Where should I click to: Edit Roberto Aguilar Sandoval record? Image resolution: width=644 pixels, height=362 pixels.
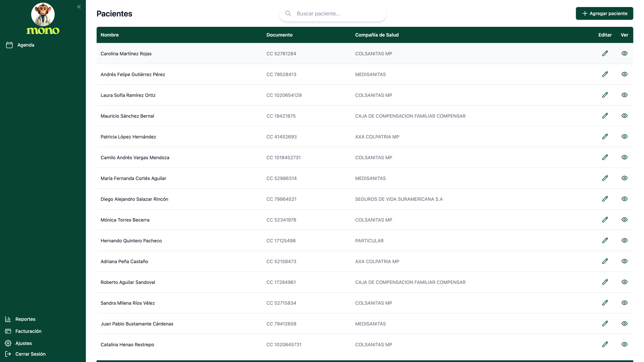(x=605, y=282)
